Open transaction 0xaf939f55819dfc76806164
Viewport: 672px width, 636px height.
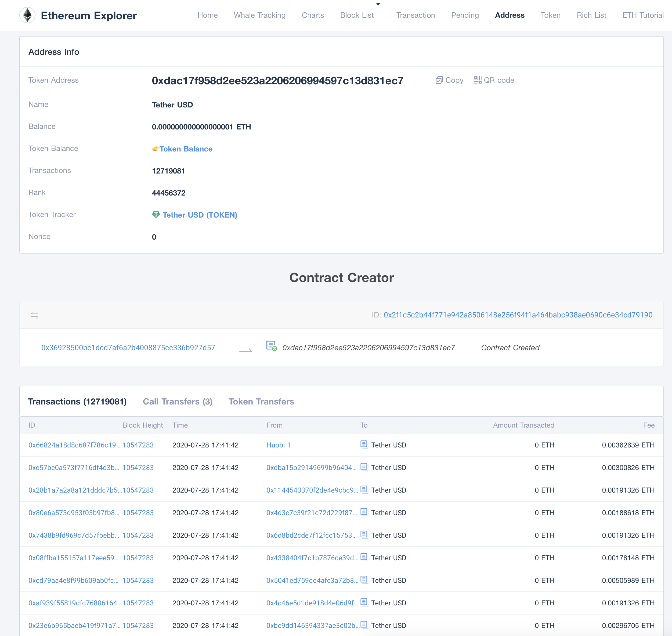(x=75, y=603)
